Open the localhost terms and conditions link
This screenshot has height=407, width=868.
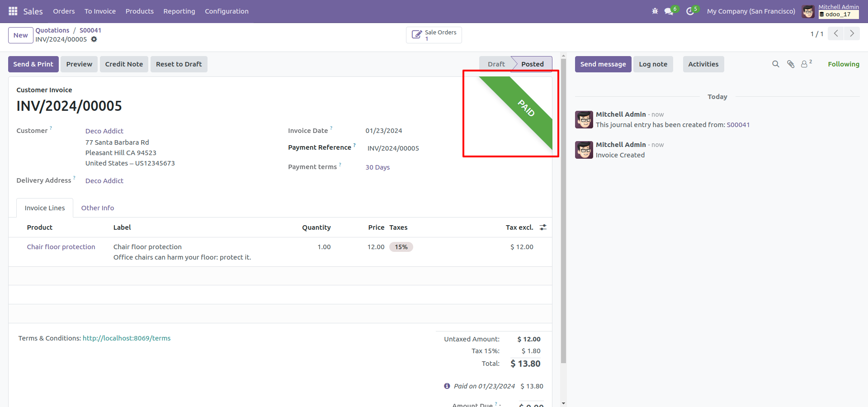(x=127, y=338)
